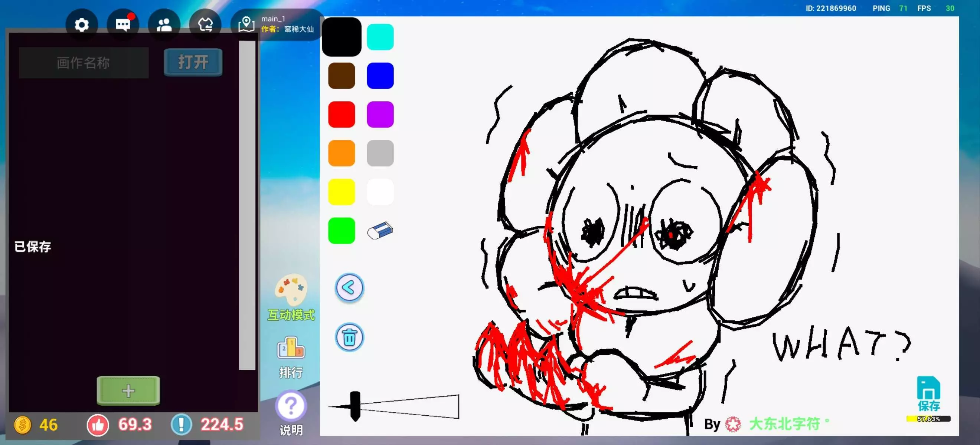The width and height of the screenshot is (980, 445).
Task: Click the outfit change icon
Action: coord(205,25)
